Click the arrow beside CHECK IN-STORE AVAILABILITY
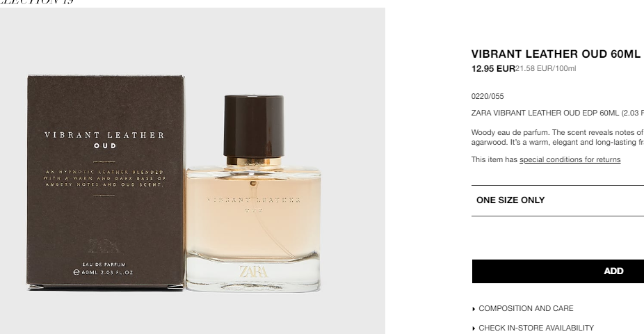The height and width of the screenshot is (334, 644). click(474, 328)
